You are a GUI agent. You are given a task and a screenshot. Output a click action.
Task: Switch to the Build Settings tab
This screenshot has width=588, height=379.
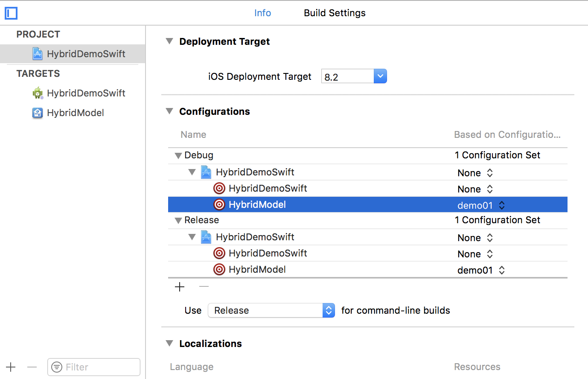point(335,13)
